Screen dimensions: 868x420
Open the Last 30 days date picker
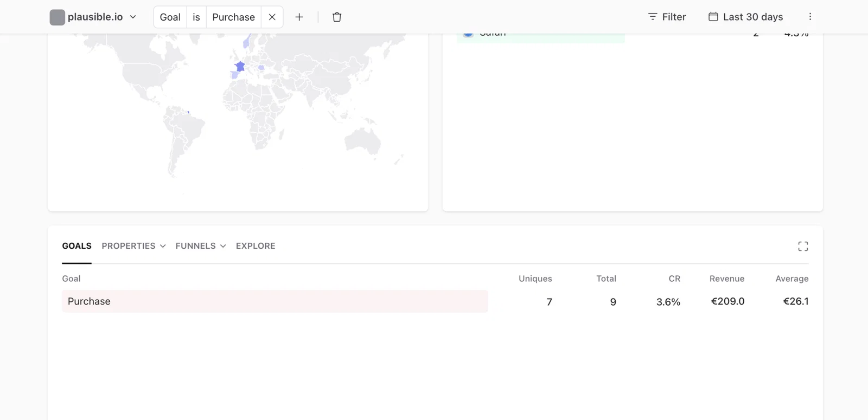pos(745,17)
